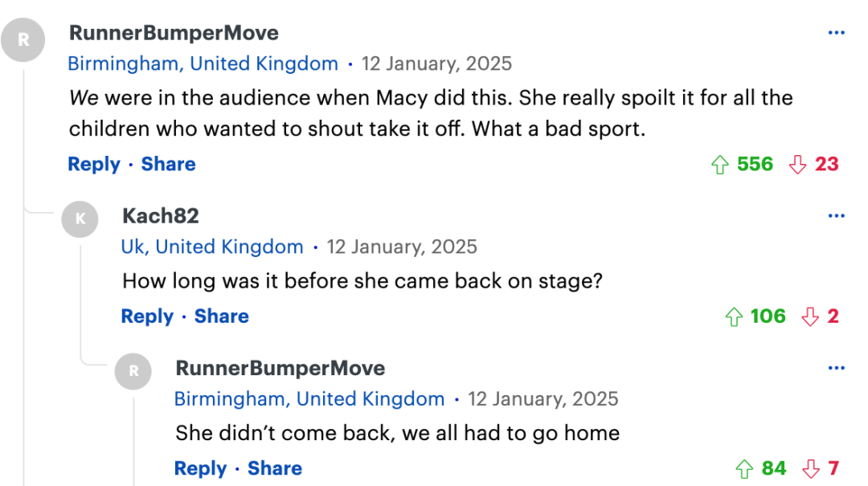Upvote the "She didn't come back" reply
Screen dimensions: 868x486
(744, 469)
